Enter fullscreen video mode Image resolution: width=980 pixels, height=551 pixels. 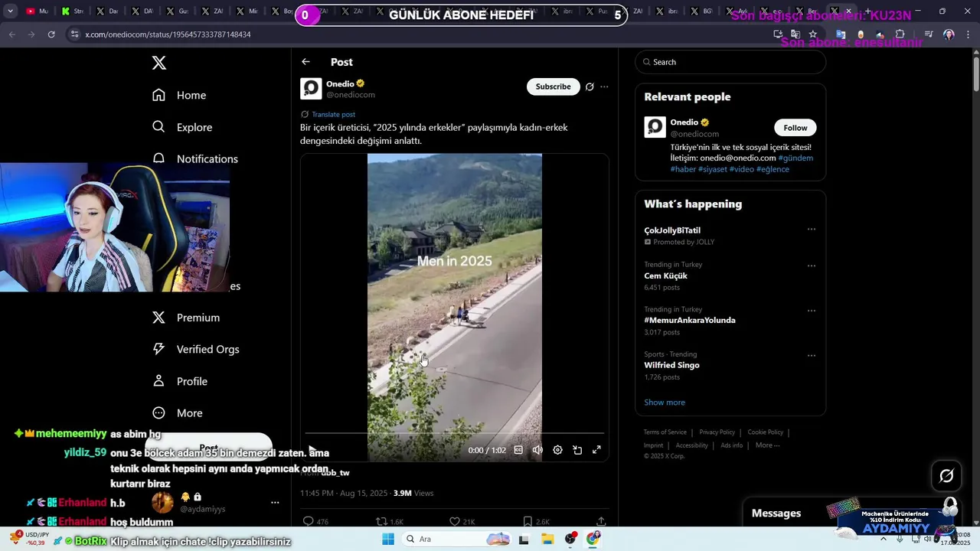coord(596,450)
